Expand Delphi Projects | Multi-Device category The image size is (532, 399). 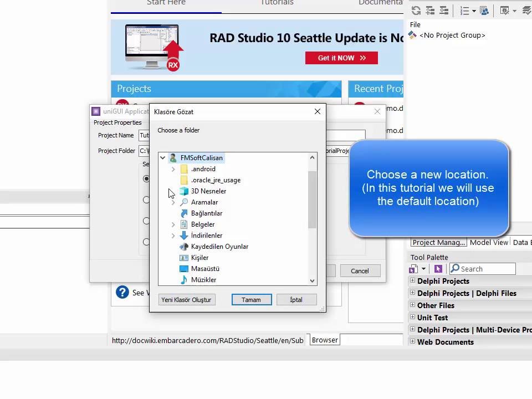pos(412,329)
